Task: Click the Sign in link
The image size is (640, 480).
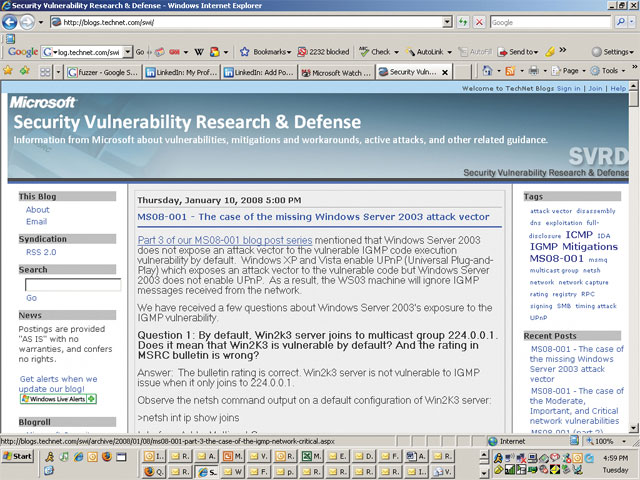Action: tap(568, 88)
